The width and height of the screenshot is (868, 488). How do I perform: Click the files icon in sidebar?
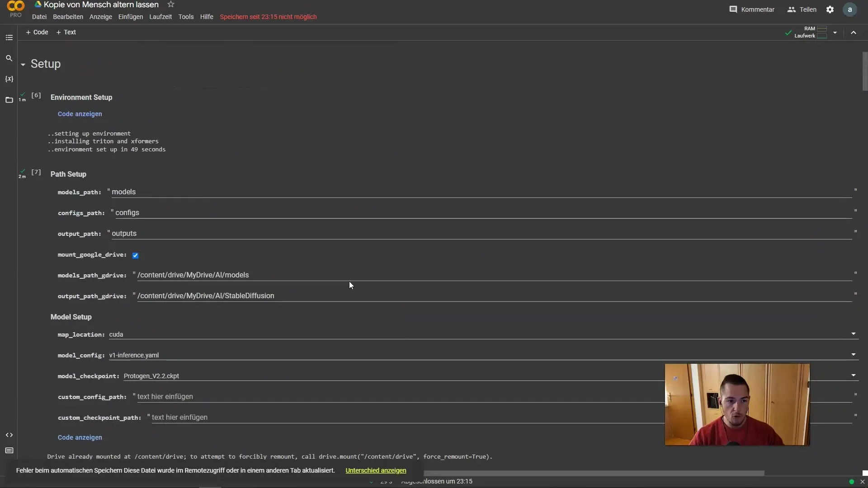click(x=9, y=99)
